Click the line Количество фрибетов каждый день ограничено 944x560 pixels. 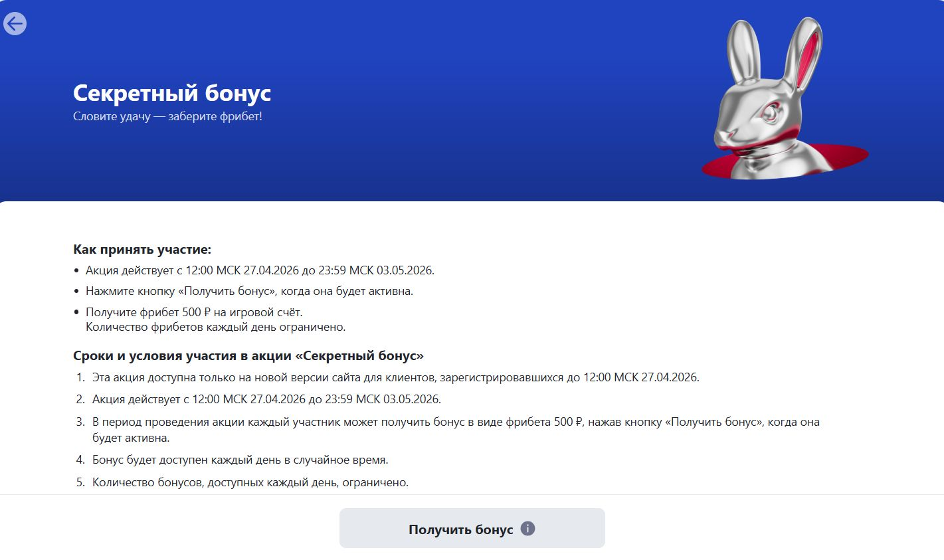pyautogui.click(x=215, y=327)
